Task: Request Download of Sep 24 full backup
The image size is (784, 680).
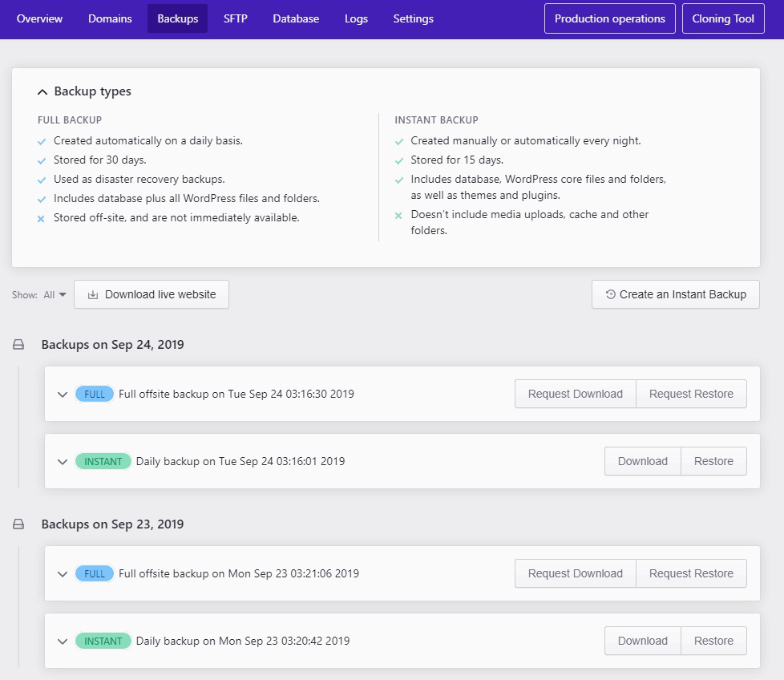Action: click(576, 394)
